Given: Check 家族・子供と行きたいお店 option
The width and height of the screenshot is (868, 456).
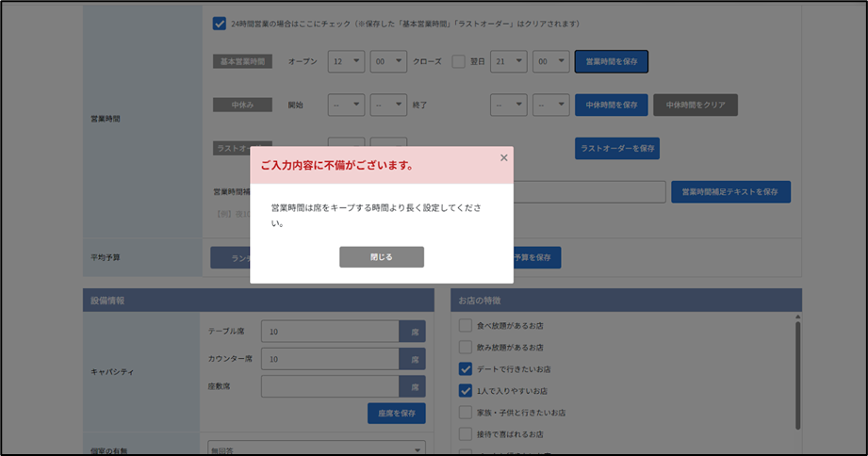Looking at the screenshot, I should point(465,413).
